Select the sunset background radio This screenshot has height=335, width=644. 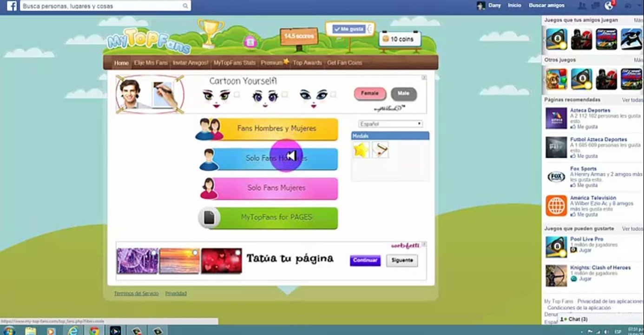[195, 253]
